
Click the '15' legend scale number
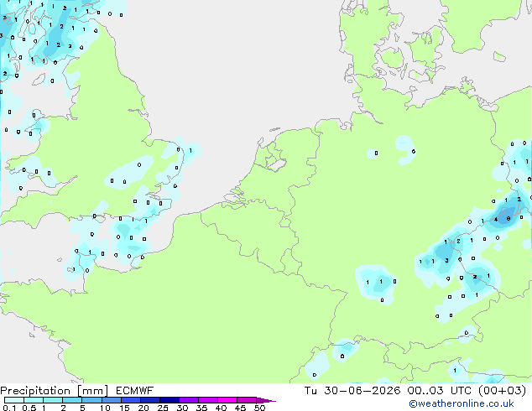point(124,408)
